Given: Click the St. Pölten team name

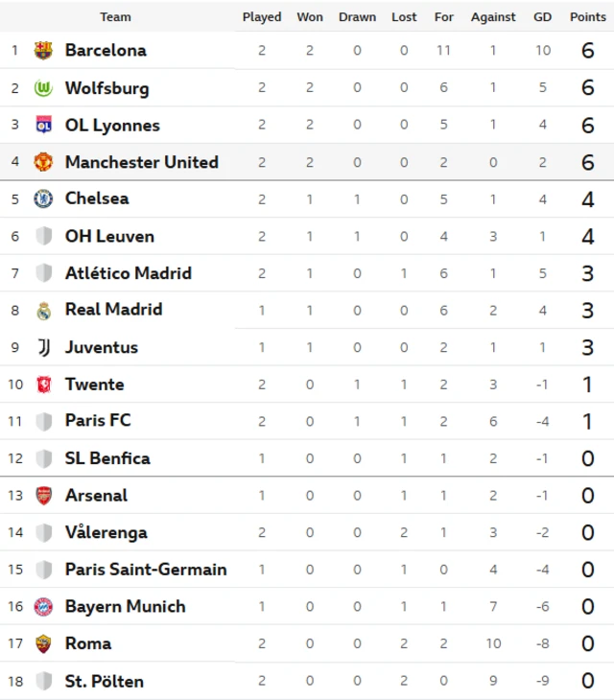Looking at the screenshot, I should pyautogui.click(x=104, y=681).
